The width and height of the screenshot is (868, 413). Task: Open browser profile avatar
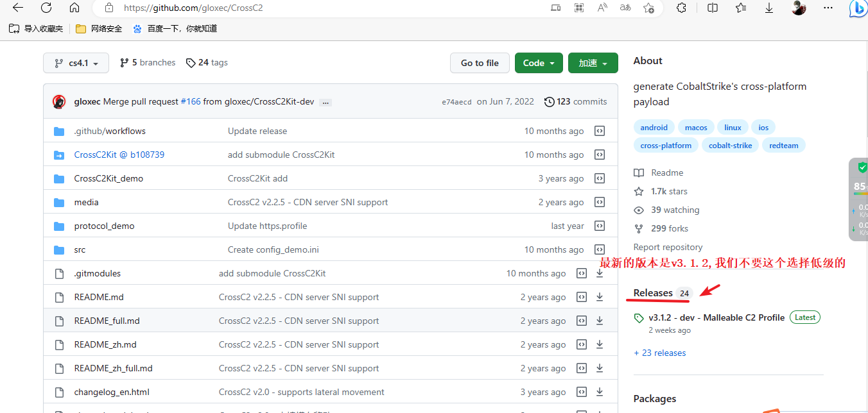click(x=799, y=8)
